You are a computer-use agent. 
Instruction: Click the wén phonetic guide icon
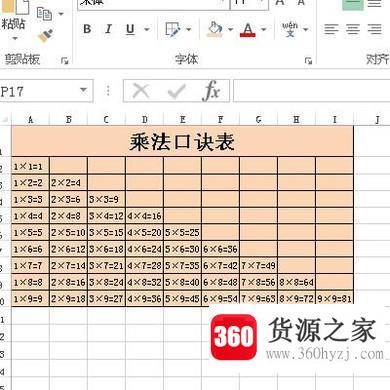(290, 29)
